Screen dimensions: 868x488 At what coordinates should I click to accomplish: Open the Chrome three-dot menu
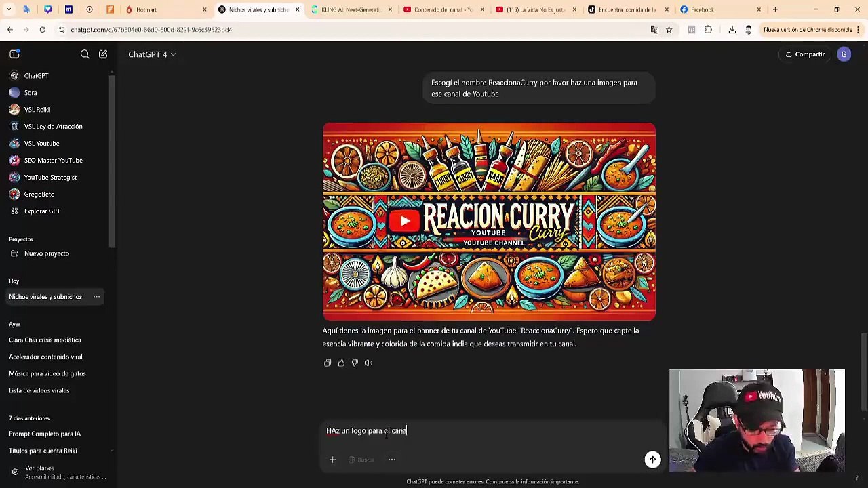click(x=858, y=30)
